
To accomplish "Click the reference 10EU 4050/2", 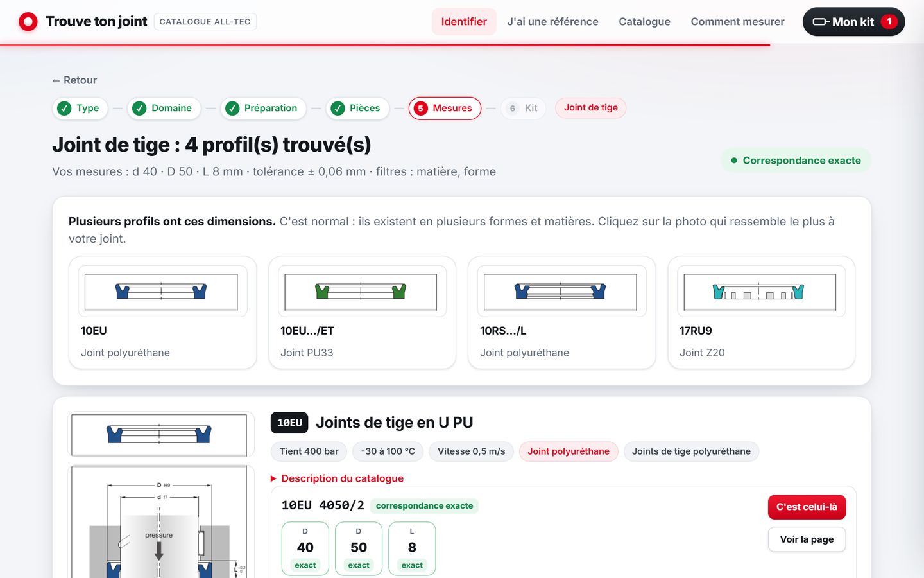I will pyautogui.click(x=323, y=505).
